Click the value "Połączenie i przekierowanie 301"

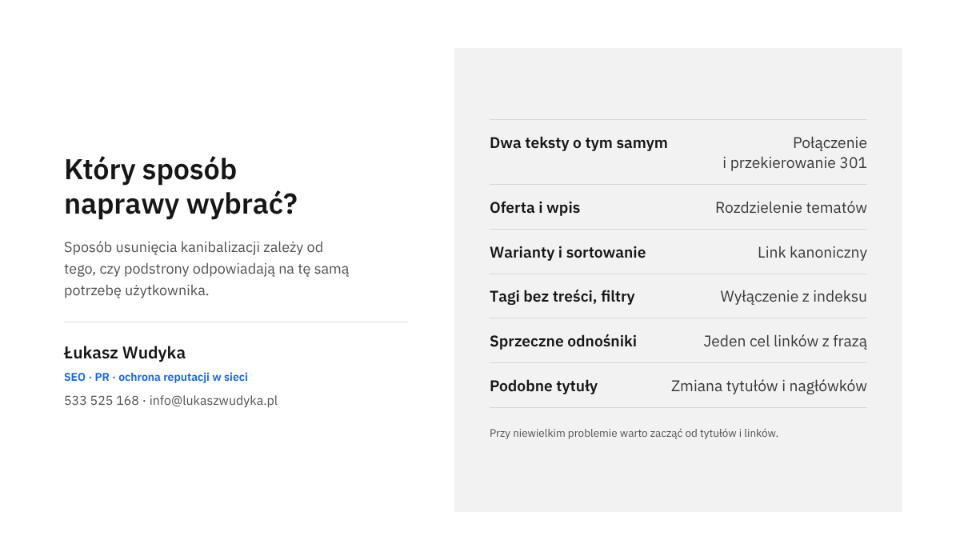pos(794,153)
